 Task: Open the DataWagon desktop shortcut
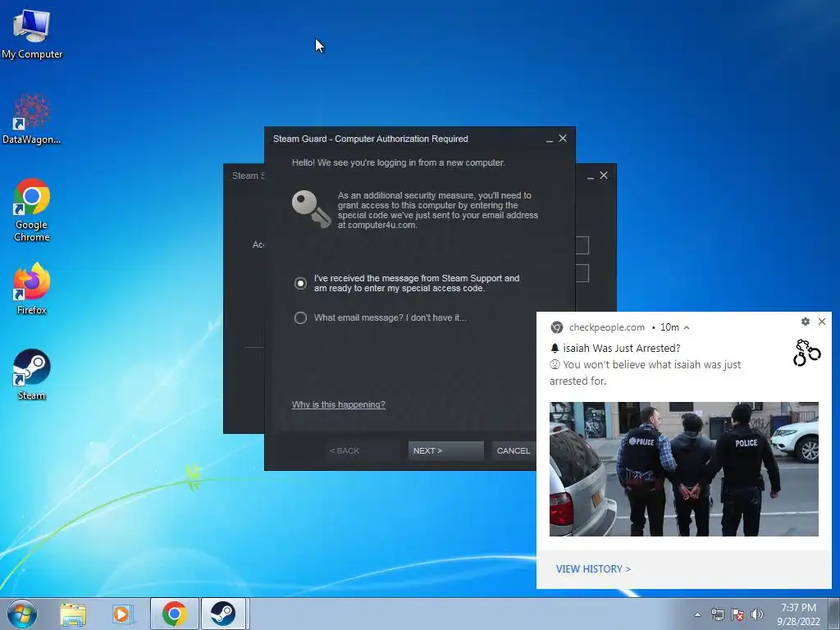point(32,119)
